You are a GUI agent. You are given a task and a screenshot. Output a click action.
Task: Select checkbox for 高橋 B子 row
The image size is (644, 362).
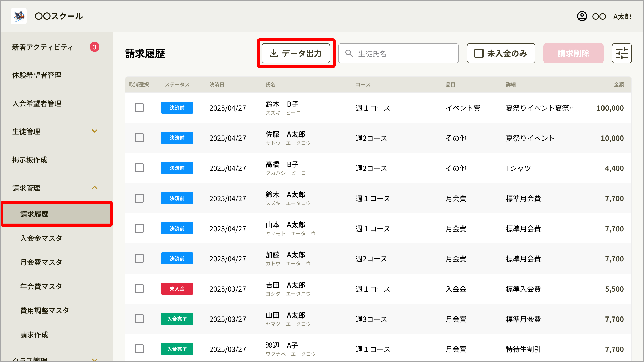pyautogui.click(x=139, y=168)
